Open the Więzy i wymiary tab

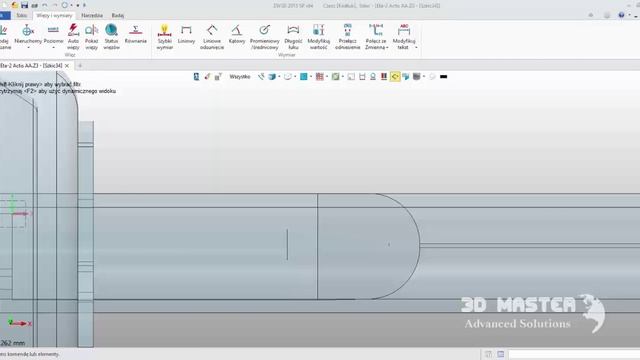coord(54,16)
